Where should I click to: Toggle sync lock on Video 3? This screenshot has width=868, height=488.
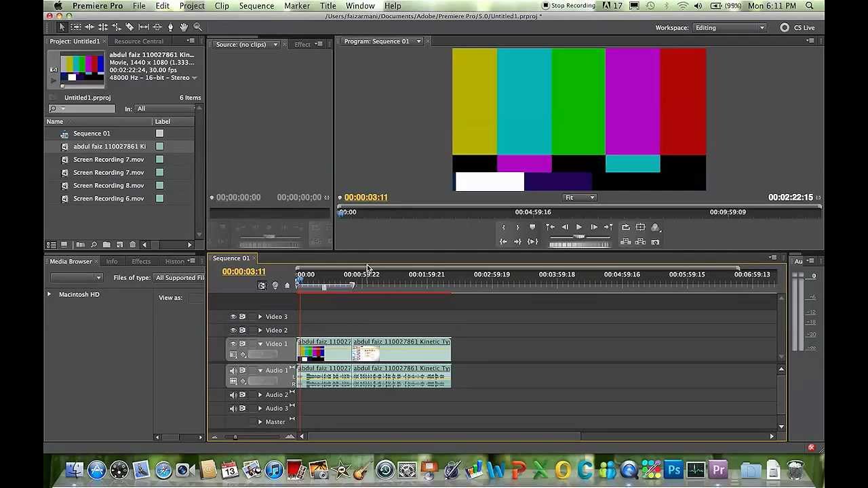click(242, 317)
